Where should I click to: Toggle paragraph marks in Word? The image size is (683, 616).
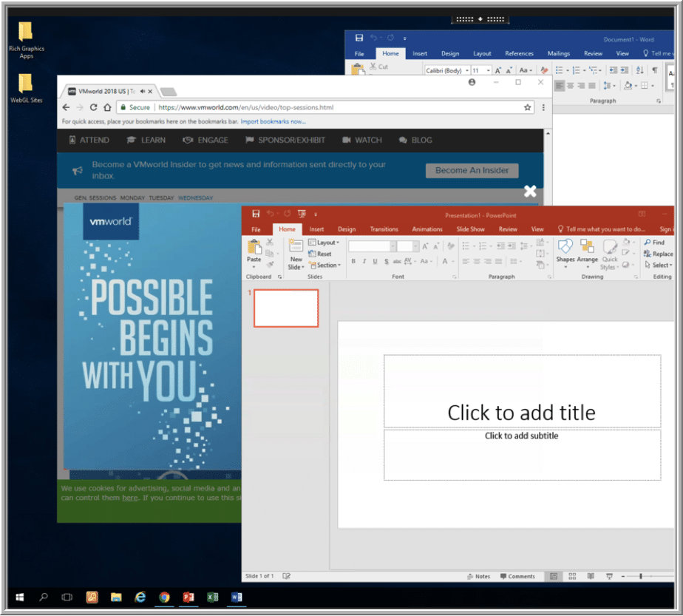655,70
